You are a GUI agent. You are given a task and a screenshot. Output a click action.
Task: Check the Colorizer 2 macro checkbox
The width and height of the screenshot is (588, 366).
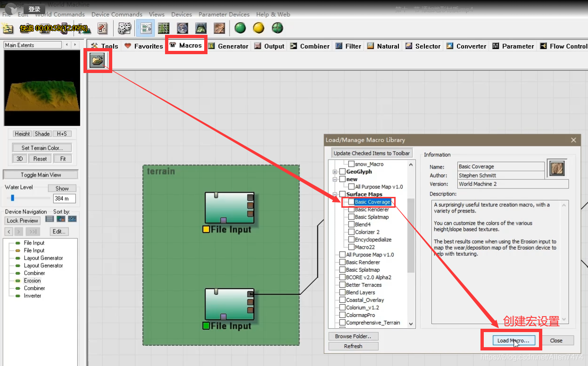point(351,232)
